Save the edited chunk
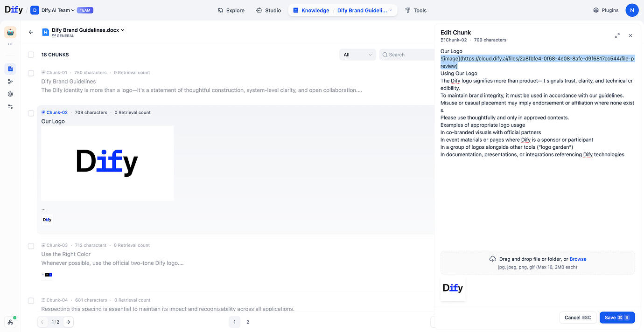Viewport: 644px width, 332px height. [x=617, y=317]
